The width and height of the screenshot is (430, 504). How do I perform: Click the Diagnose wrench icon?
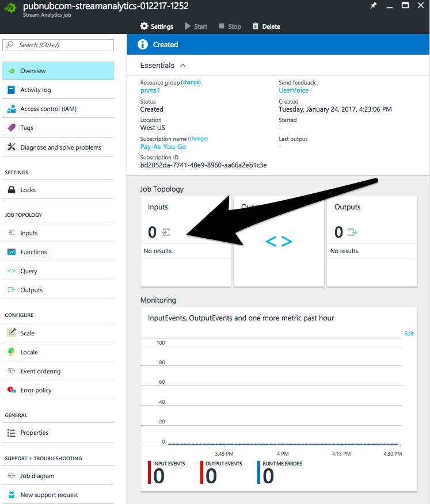[x=12, y=147]
